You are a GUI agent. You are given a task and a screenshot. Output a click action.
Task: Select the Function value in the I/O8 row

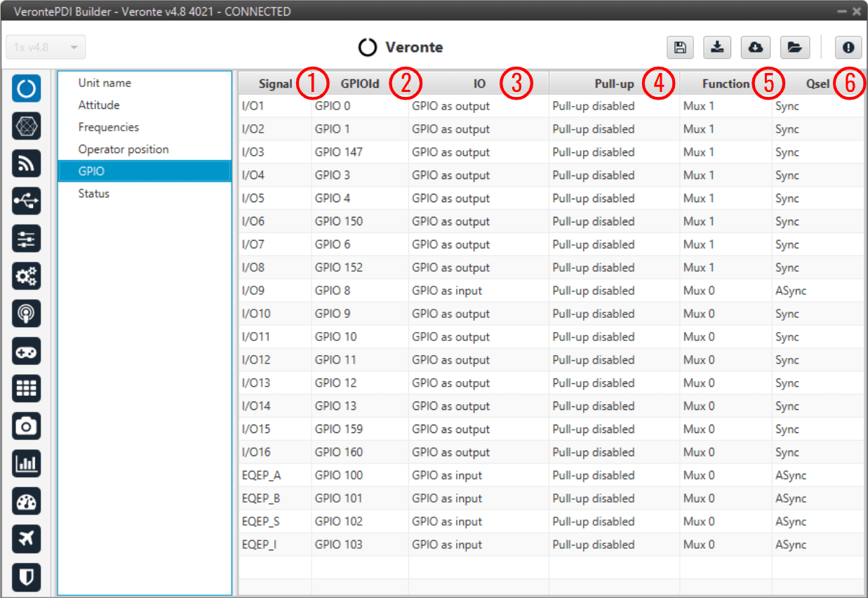pyautogui.click(x=726, y=268)
